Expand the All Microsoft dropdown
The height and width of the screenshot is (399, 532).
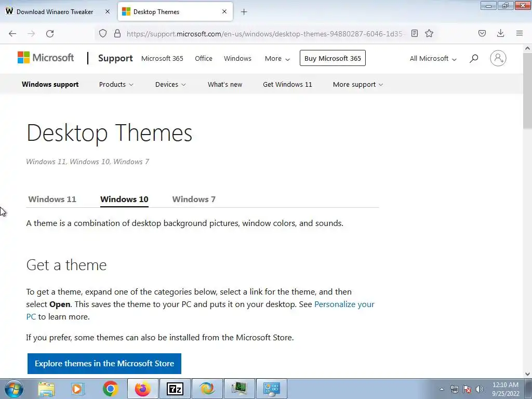tap(433, 58)
